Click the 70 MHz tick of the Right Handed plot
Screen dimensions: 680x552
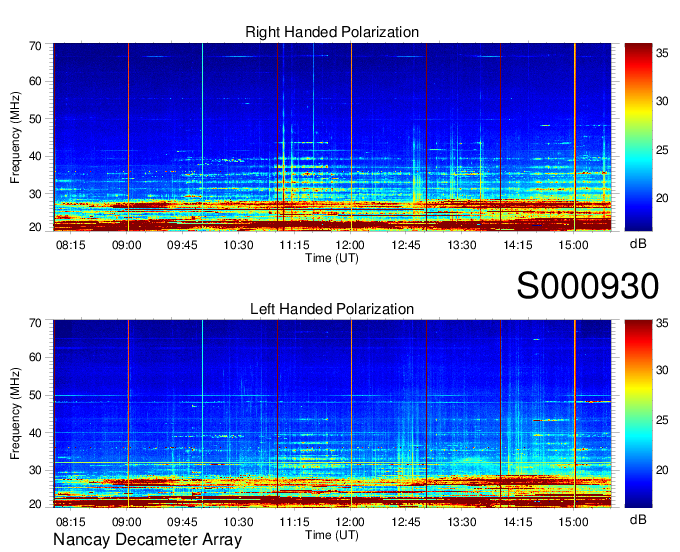tap(35, 45)
